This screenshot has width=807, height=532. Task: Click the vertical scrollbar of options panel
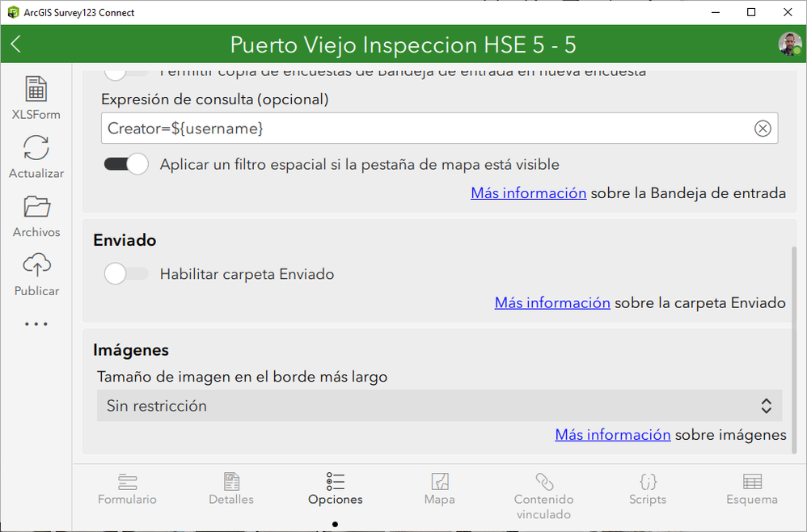pyautogui.click(x=794, y=350)
